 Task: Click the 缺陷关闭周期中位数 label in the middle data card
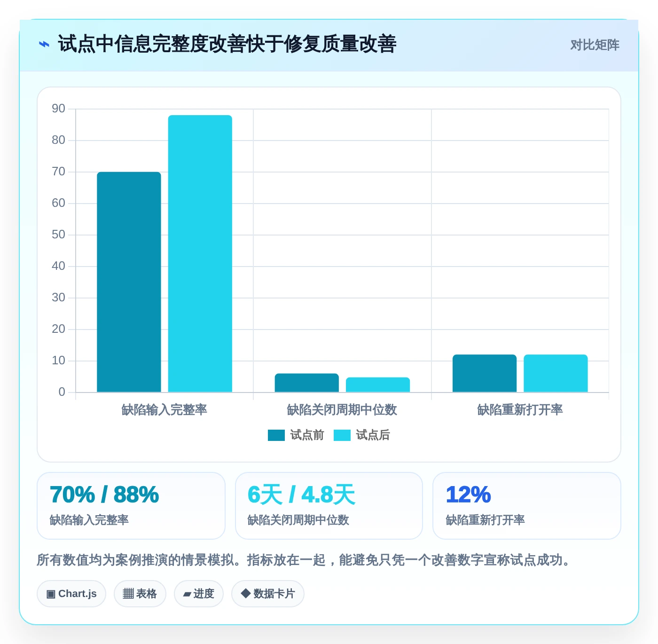(x=298, y=520)
